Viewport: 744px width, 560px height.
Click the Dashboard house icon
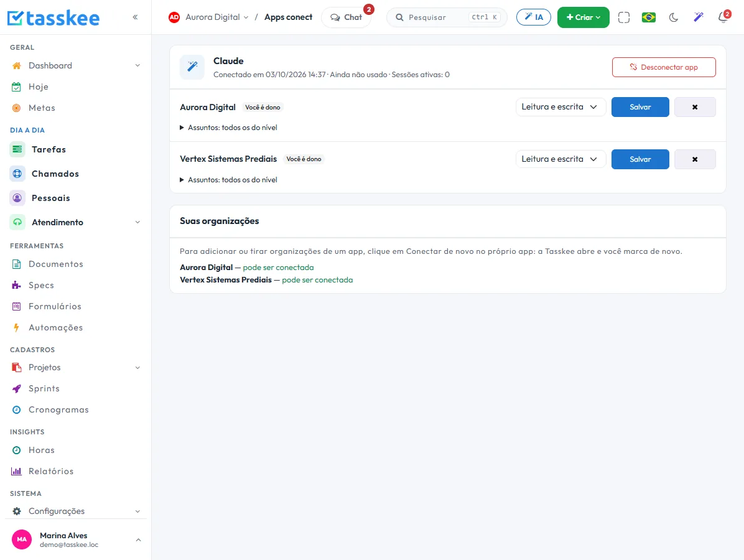coord(17,65)
